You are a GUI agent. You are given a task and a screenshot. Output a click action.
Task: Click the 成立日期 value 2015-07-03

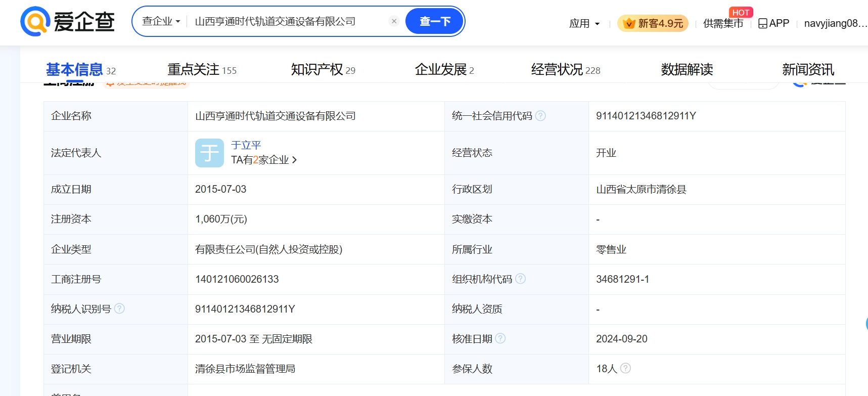[x=221, y=189]
